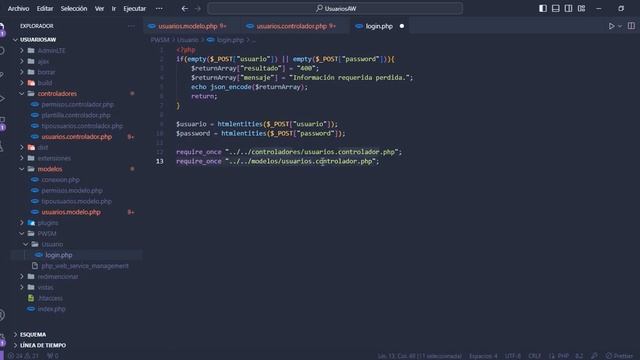Click the UsuariosAW command center search box

(x=335, y=8)
